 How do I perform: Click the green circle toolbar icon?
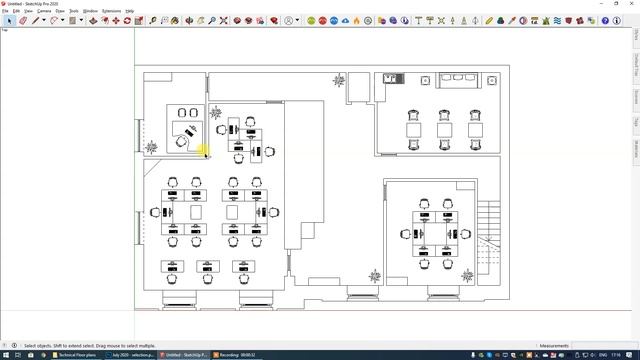[311, 20]
